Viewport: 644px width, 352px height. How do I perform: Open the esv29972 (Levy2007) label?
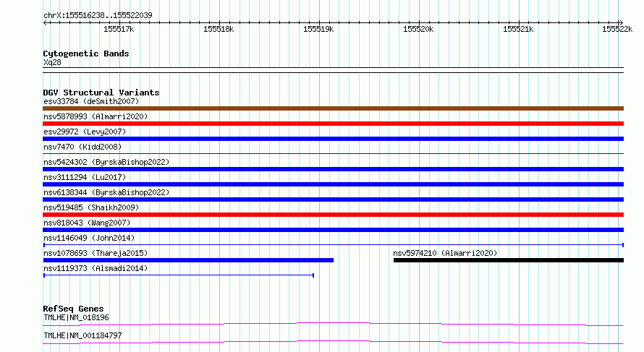[x=85, y=132]
